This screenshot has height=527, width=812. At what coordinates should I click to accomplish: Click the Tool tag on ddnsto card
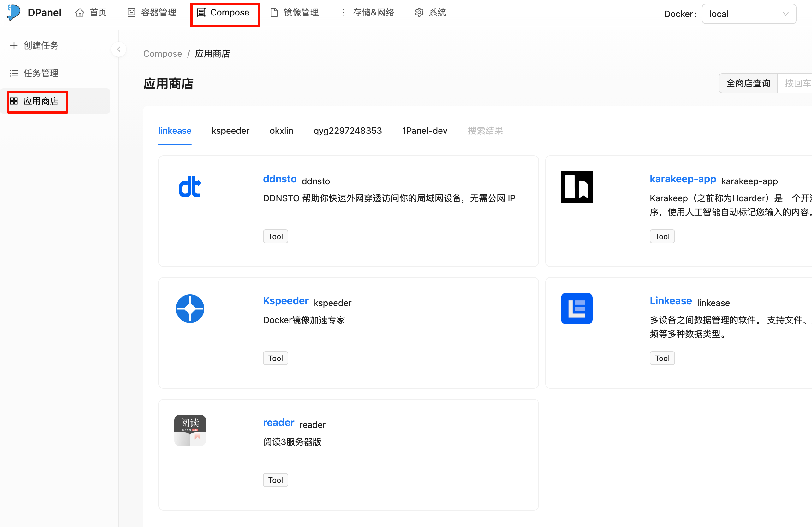pyautogui.click(x=275, y=236)
